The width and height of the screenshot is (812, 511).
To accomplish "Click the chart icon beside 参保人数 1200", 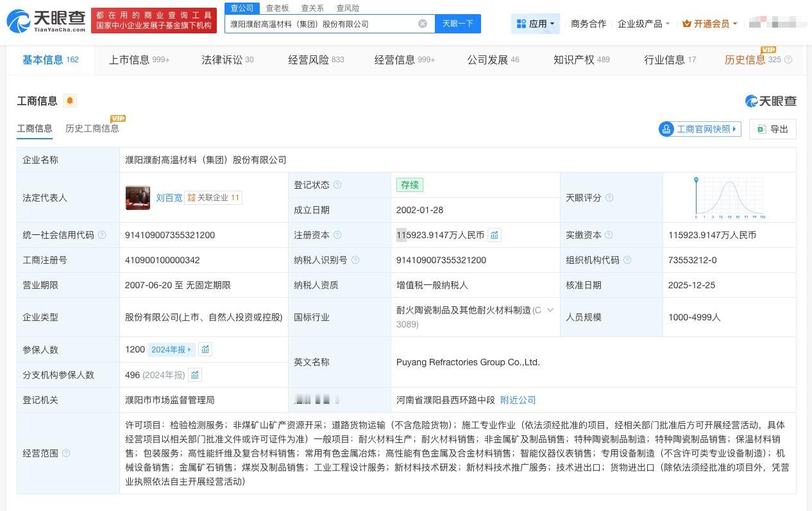I will 205,349.
